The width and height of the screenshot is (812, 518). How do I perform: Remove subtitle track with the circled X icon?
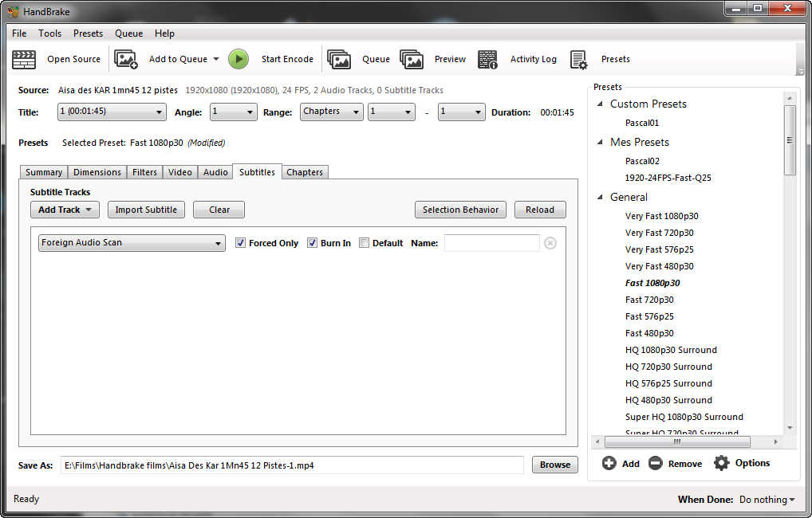(550, 243)
